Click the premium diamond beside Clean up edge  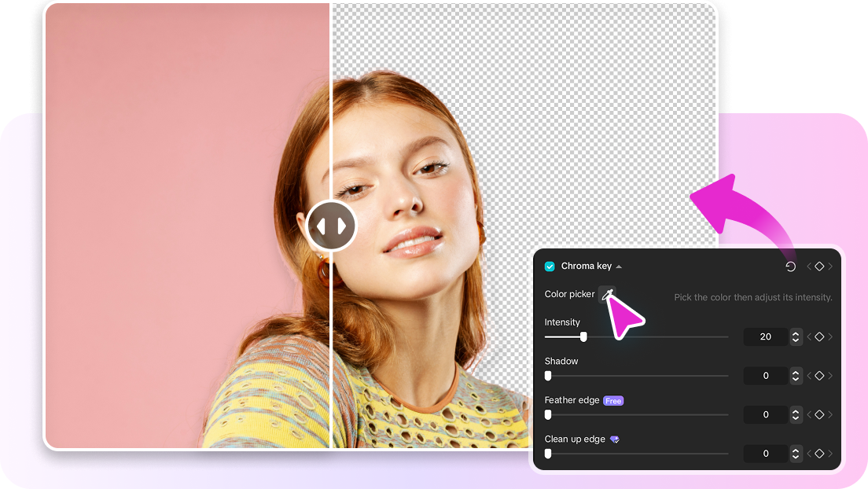[x=615, y=439]
